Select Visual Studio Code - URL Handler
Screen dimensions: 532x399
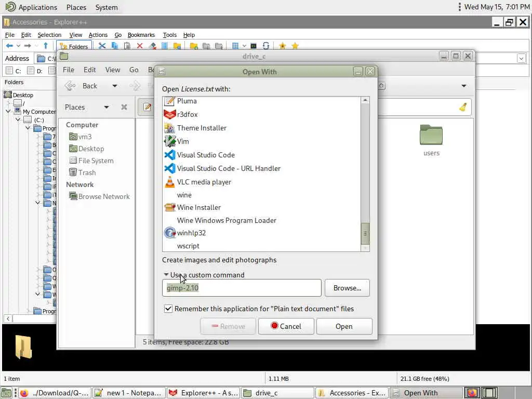pyautogui.click(x=262, y=169)
